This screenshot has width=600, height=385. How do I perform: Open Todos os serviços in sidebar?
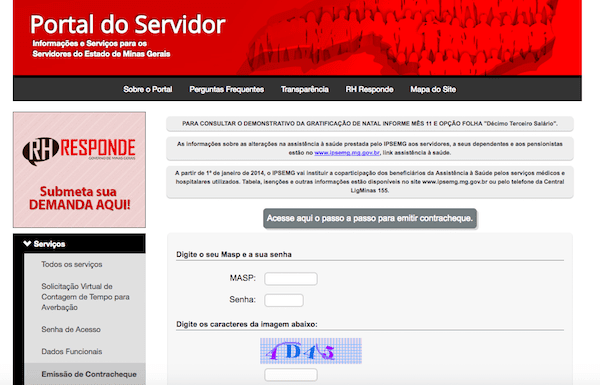tap(72, 264)
